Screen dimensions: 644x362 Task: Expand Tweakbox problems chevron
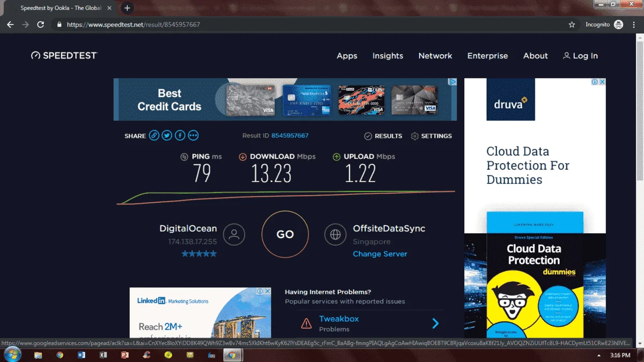(435, 323)
